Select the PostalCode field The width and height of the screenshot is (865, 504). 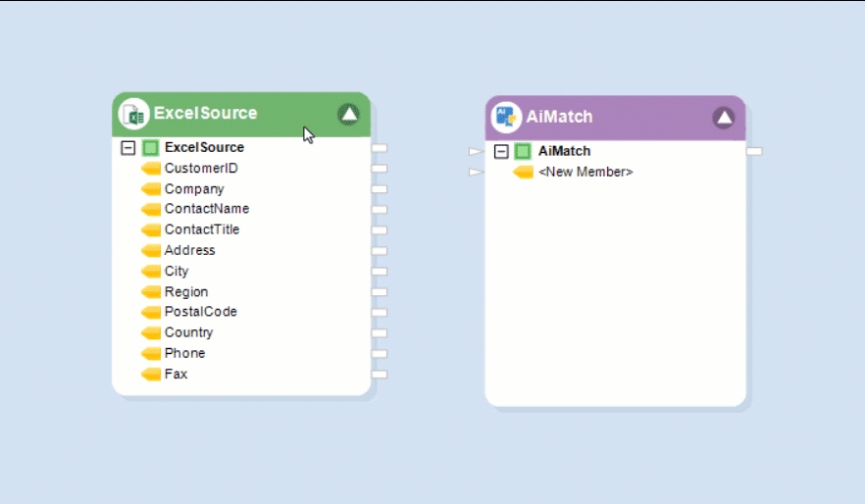(x=200, y=312)
